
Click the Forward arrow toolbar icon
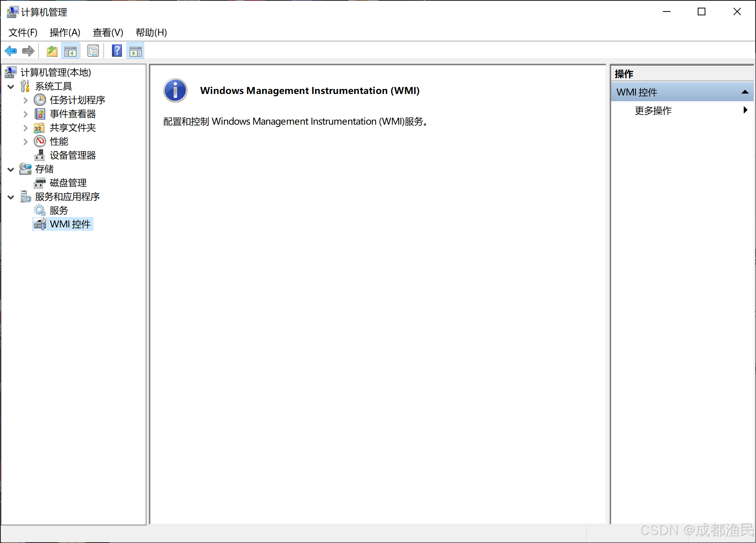click(28, 51)
